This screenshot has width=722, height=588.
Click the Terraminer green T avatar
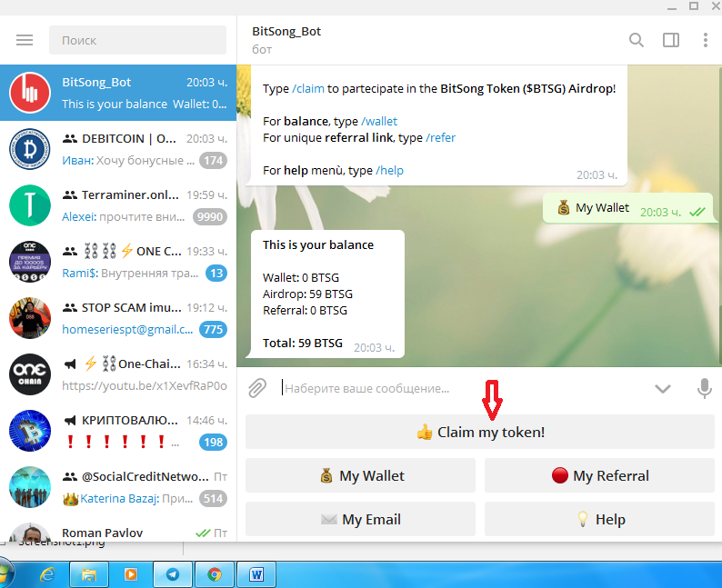click(30, 205)
